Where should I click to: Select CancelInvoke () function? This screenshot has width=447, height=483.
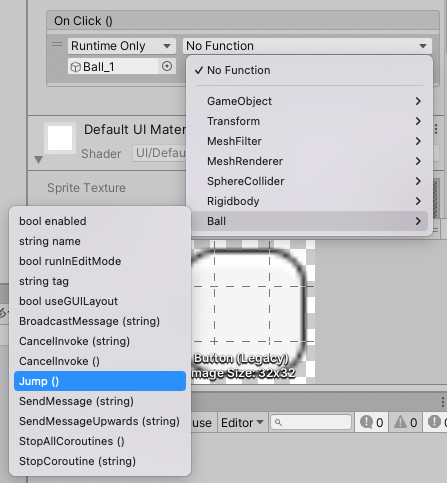point(100,361)
